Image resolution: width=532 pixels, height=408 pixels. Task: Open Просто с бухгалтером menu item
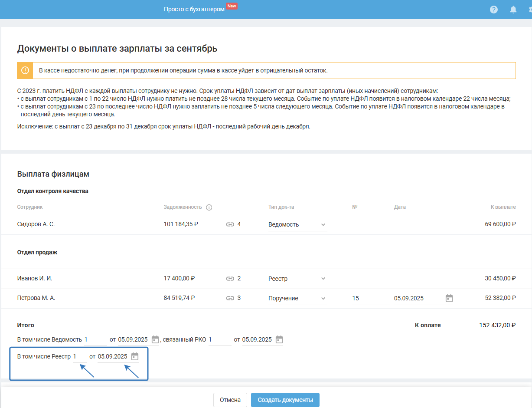[194, 9]
